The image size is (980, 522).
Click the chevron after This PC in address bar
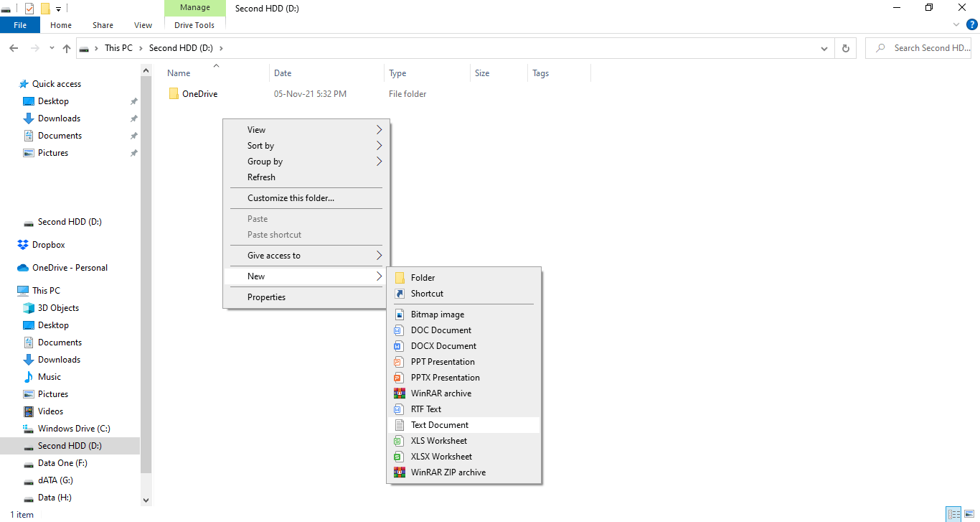coord(140,48)
